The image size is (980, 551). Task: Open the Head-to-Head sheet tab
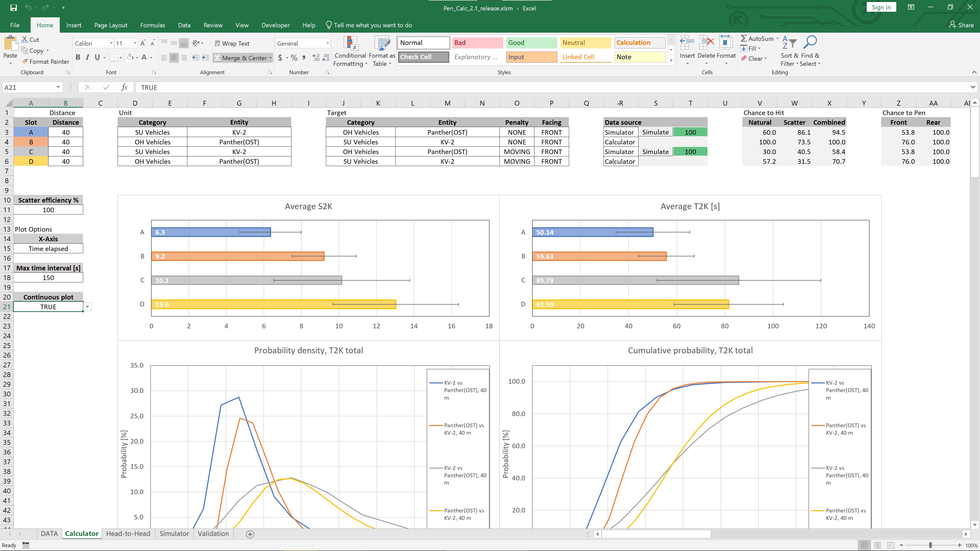tap(128, 533)
